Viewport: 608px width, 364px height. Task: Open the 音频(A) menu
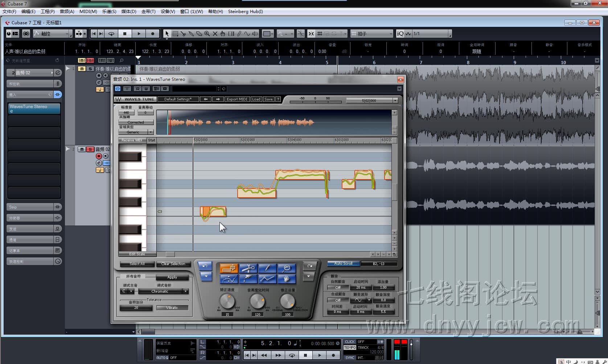[x=67, y=12]
